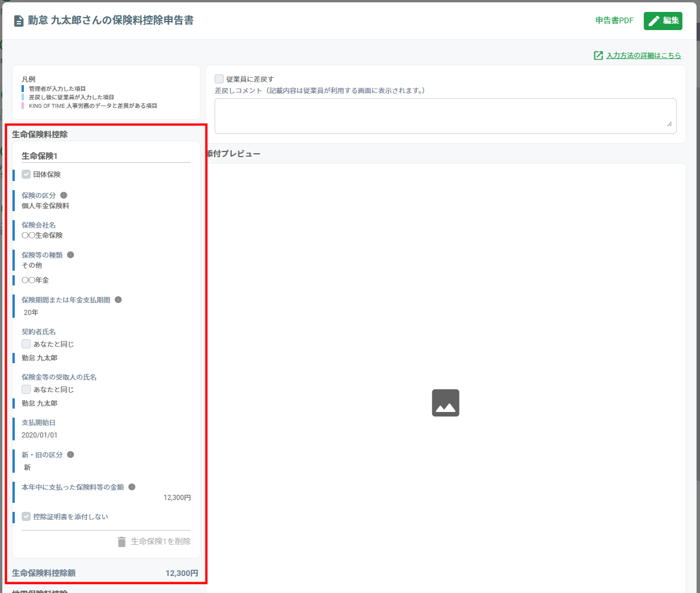
Task: Click the 〇〇年金 text
Action: pos(35,280)
